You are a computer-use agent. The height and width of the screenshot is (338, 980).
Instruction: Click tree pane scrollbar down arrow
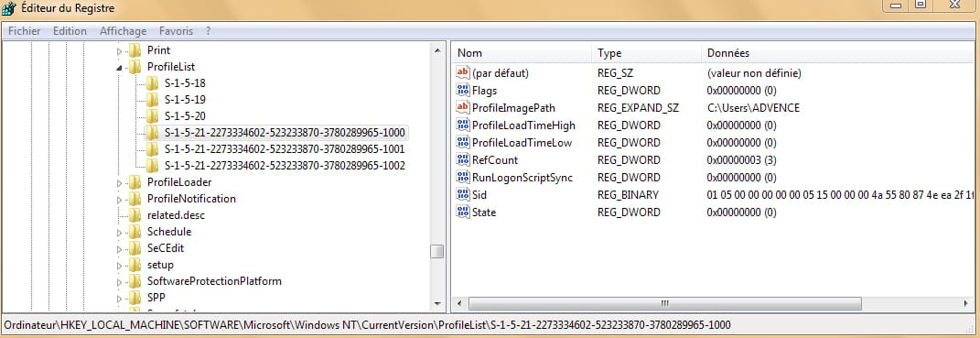pyautogui.click(x=436, y=304)
